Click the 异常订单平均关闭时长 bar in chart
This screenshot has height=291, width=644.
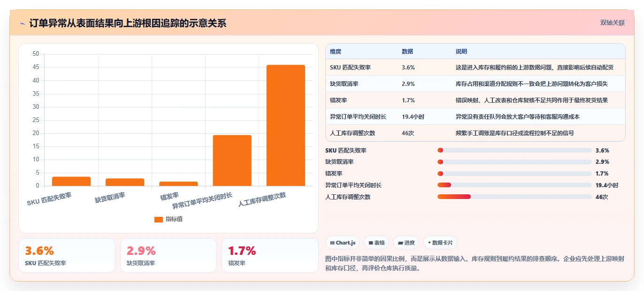(x=232, y=161)
